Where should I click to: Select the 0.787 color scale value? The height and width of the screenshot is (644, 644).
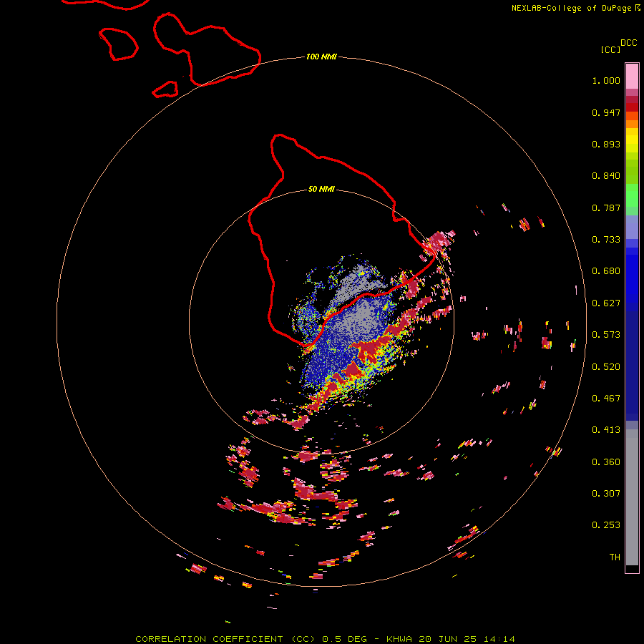click(x=606, y=208)
